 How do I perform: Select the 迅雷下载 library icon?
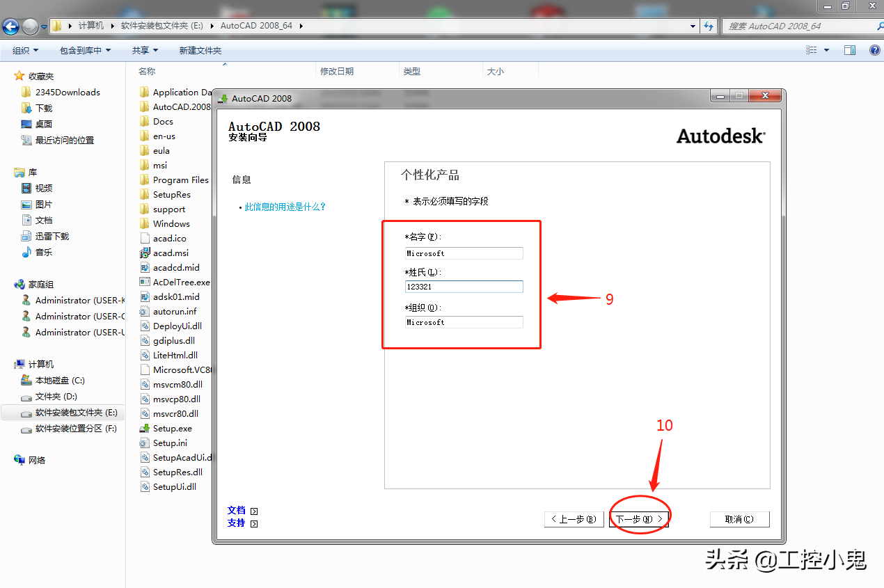point(26,236)
